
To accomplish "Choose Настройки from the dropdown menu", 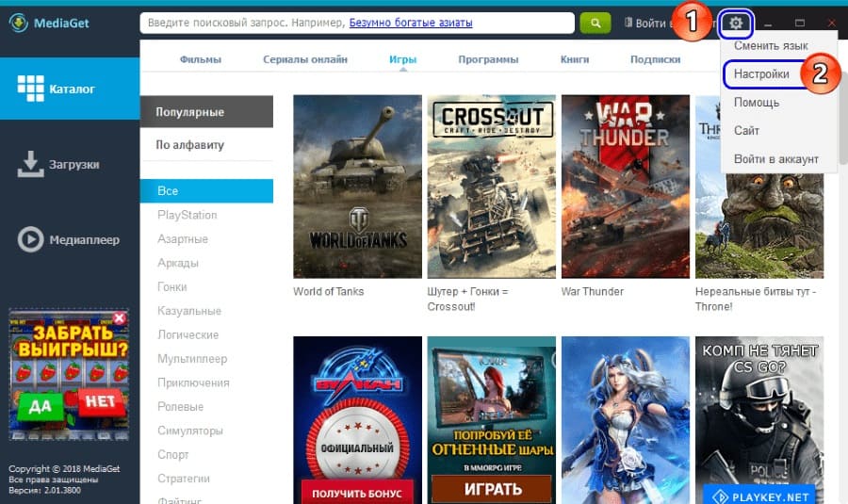I will pyautogui.click(x=761, y=74).
